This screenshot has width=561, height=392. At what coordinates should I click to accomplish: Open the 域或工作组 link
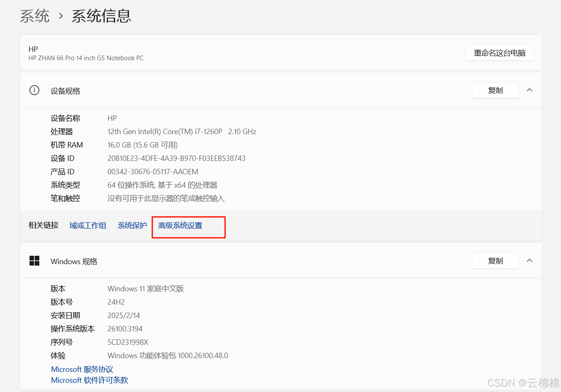point(88,226)
